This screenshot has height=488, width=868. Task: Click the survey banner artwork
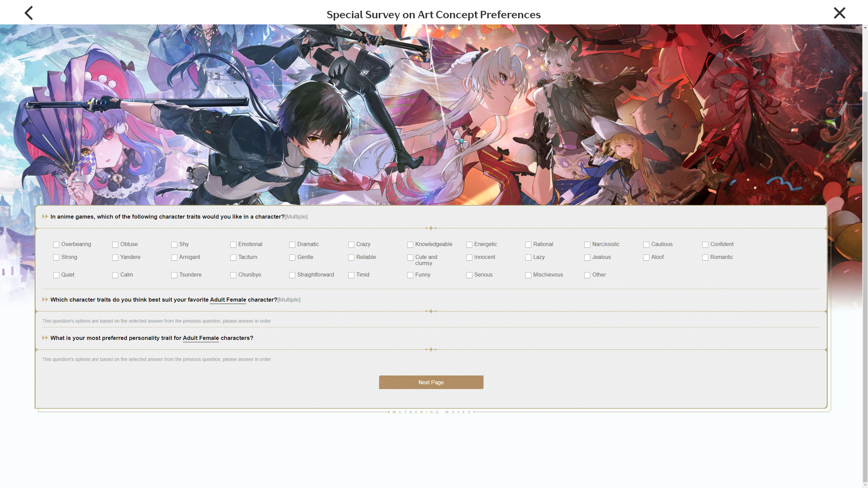(431, 115)
